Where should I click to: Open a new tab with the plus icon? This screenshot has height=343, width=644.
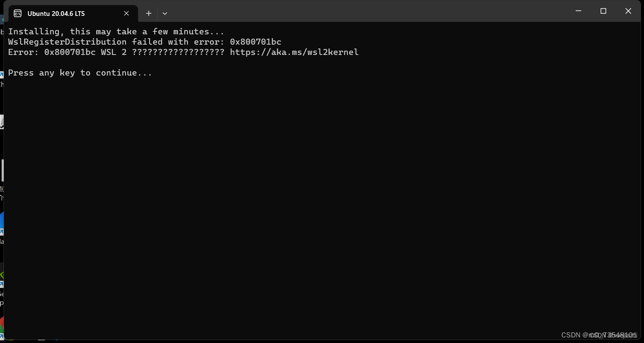click(x=148, y=13)
